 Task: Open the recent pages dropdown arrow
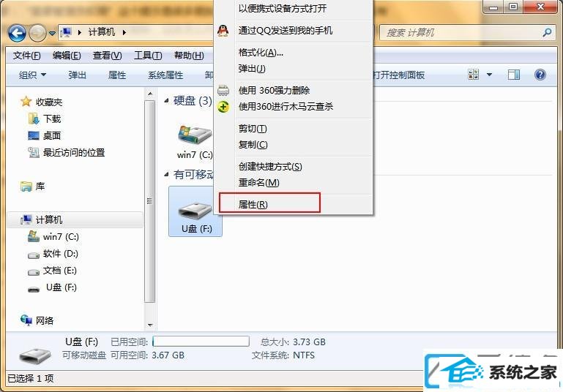tap(53, 33)
